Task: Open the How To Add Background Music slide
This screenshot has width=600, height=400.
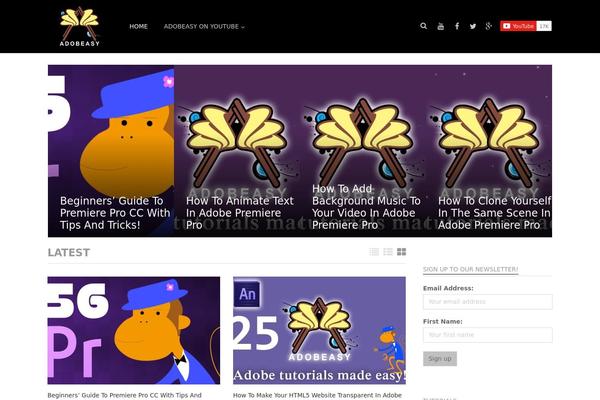Action: (x=363, y=151)
